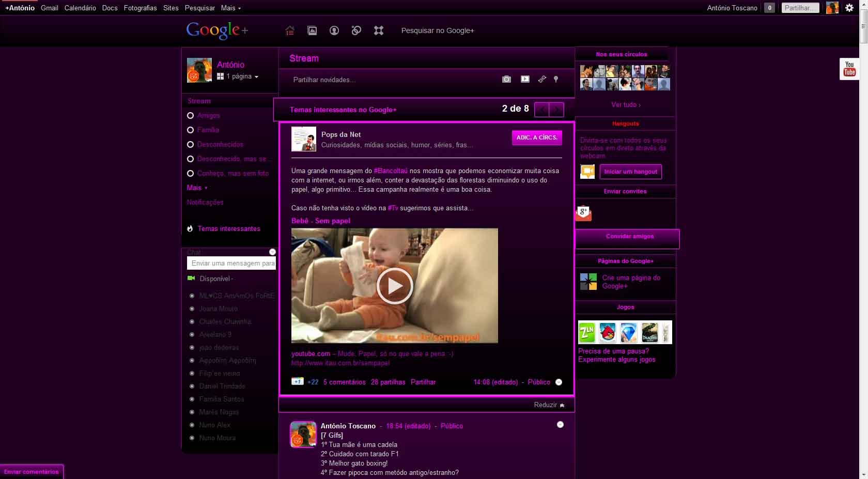The width and height of the screenshot is (868, 479).
Task: Click Iniciar um hangout button
Action: click(630, 172)
